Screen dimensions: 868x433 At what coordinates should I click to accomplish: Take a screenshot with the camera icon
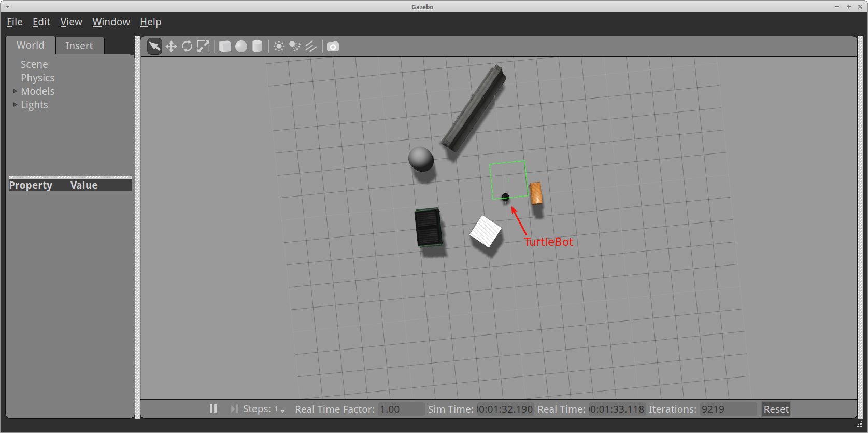(333, 47)
